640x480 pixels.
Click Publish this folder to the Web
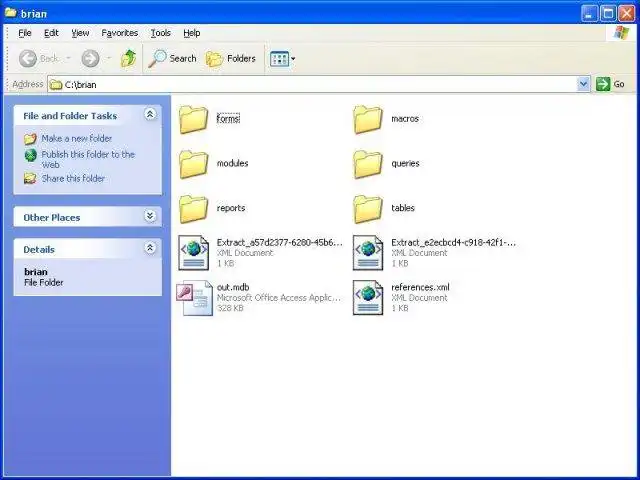coord(88,160)
